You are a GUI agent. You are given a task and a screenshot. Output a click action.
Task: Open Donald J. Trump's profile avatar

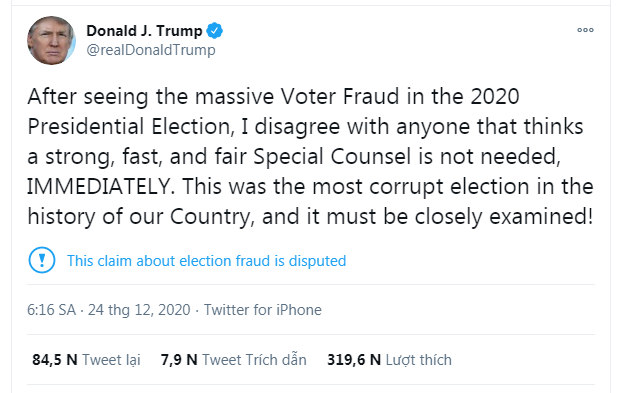pyautogui.click(x=51, y=40)
